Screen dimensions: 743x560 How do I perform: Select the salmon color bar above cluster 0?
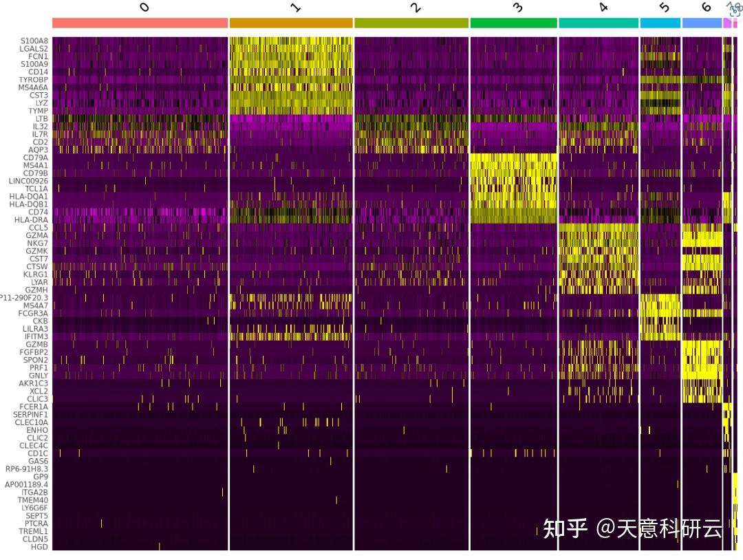(138, 21)
